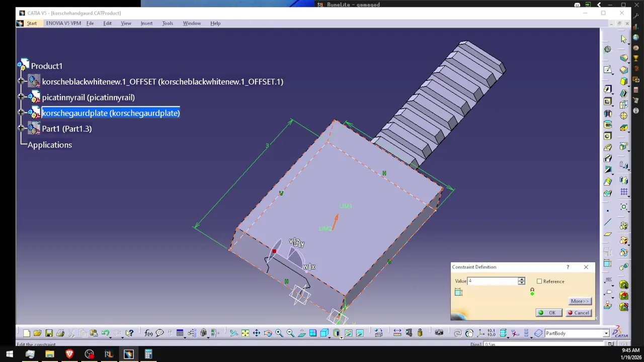Screen dimensions: 644x362
Task: Select the Applications tree entry
Action: coord(50,145)
